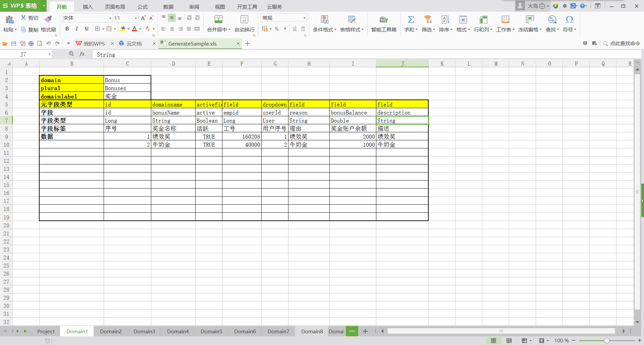Click the Copy button

click(x=30, y=30)
